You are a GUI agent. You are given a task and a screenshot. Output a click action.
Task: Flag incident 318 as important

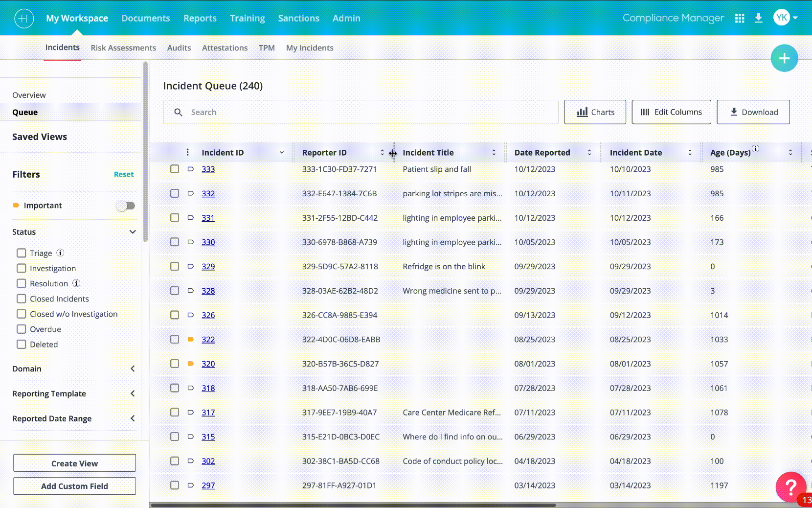click(x=191, y=388)
